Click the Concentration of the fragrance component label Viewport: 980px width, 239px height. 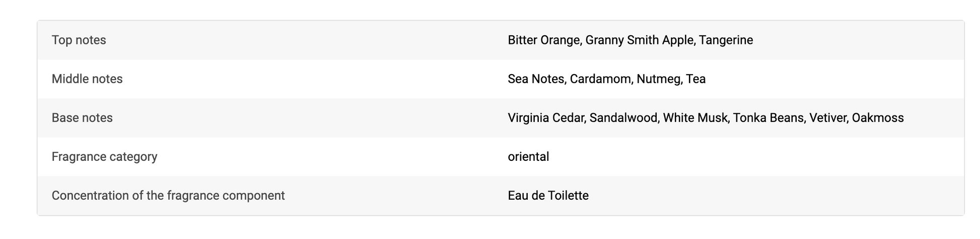point(168,196)
